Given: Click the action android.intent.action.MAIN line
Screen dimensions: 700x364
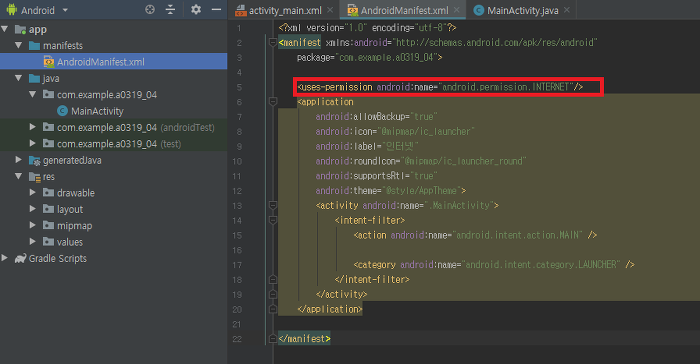Looking at the screenshot, I should [475, 235].
